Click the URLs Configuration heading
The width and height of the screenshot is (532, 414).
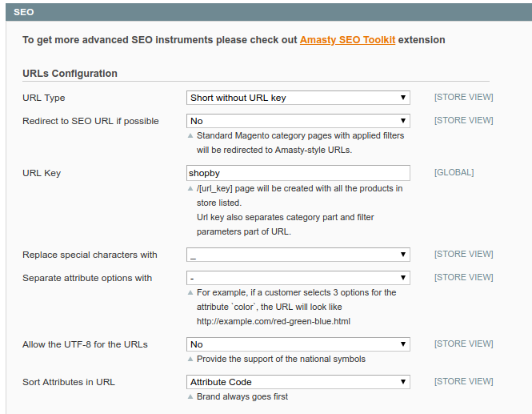70,74
